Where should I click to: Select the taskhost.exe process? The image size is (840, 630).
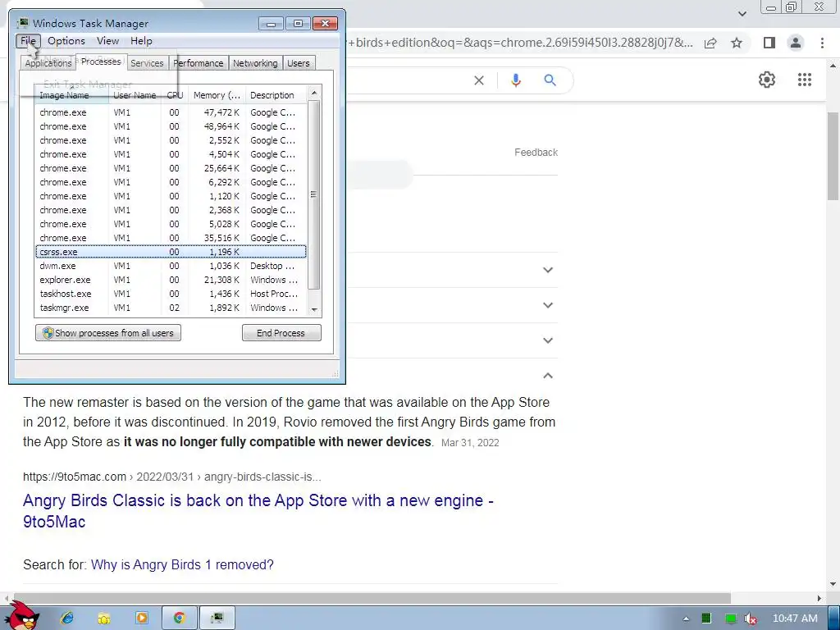coord(171,294)
